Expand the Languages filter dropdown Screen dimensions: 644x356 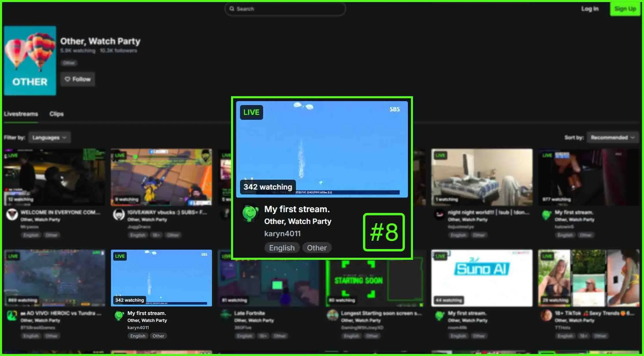click(49, 138)
